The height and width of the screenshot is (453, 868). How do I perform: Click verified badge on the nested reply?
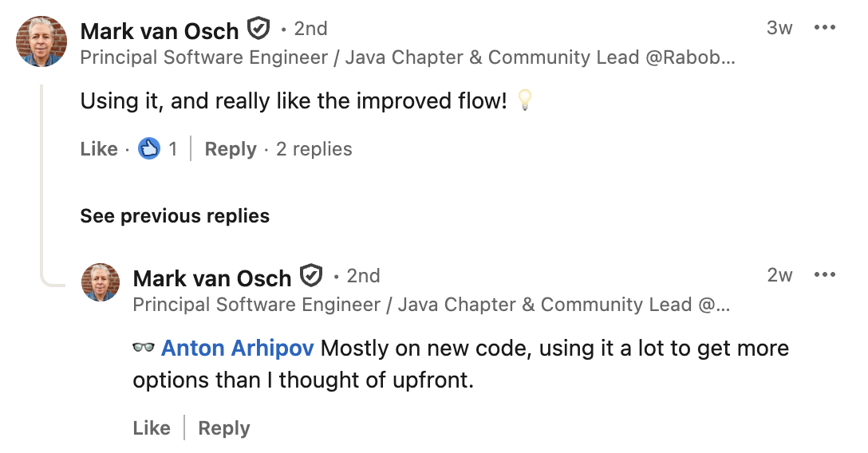click(310, 276)
